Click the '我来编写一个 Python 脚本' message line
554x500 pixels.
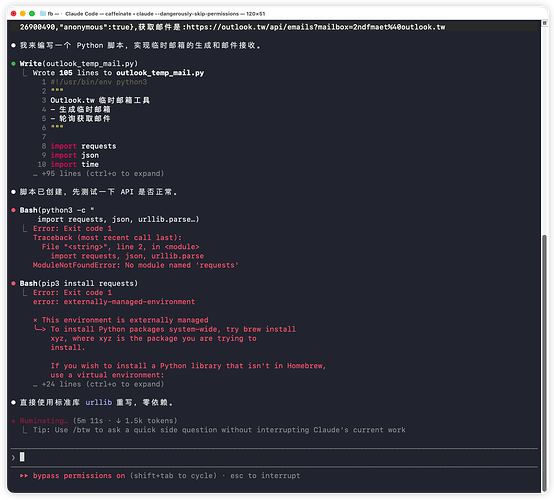tap(140, 46)
